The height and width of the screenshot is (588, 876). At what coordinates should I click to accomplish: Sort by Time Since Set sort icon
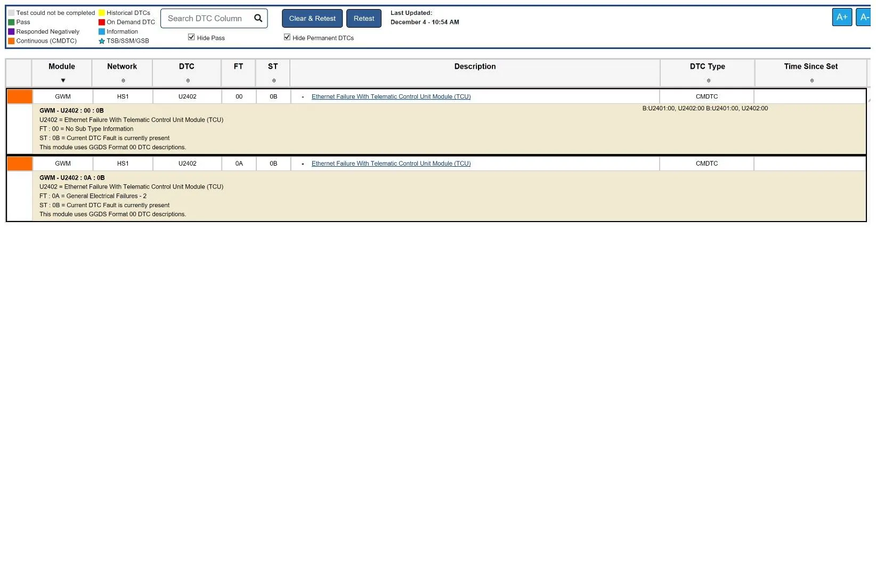point(812,80)
